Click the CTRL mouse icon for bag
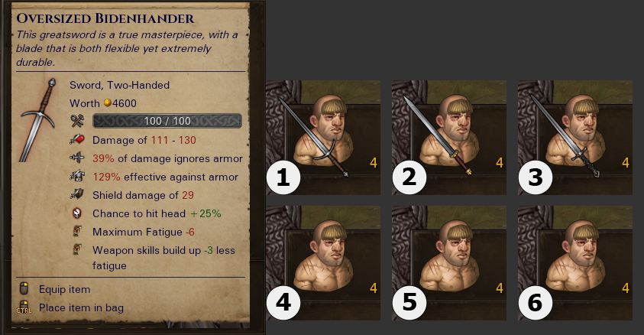The image size is (644, 335). 24,307
